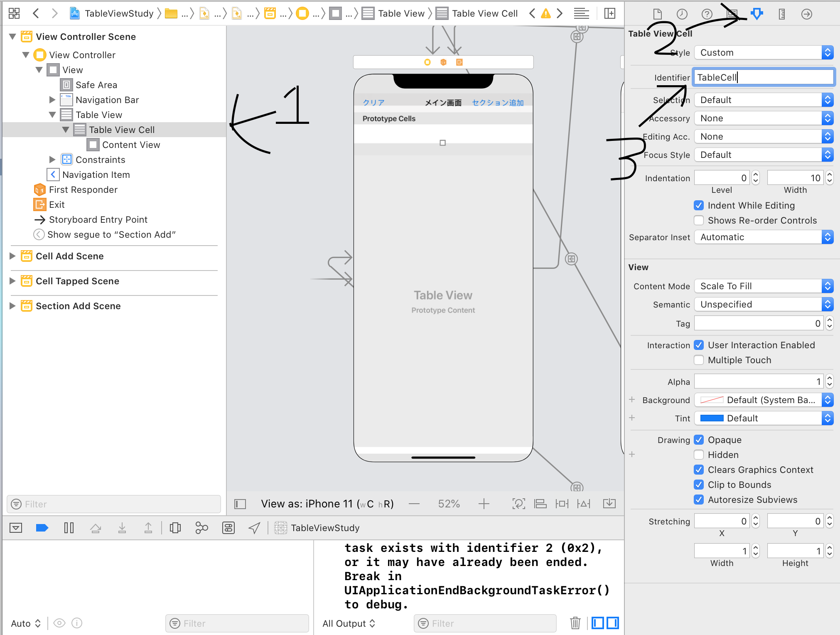Viewport: 840px width, 635px height.
Task: Click the debug view hierarchy icon
Action: click(175, 528)
